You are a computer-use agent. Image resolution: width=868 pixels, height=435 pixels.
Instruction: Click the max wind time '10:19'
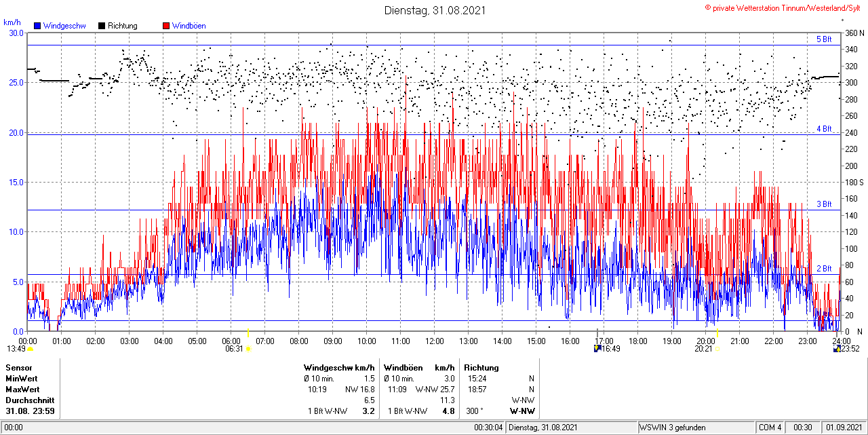[317, 390]
